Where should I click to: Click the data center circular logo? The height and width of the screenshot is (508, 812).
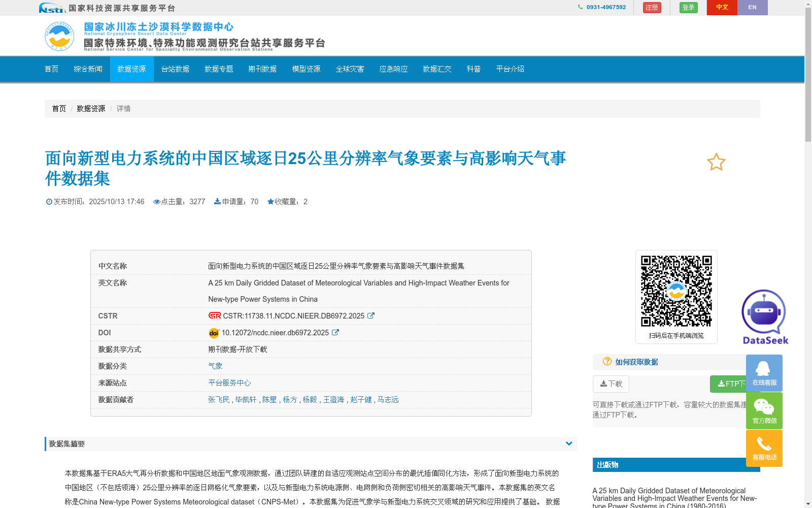[59, 36]
